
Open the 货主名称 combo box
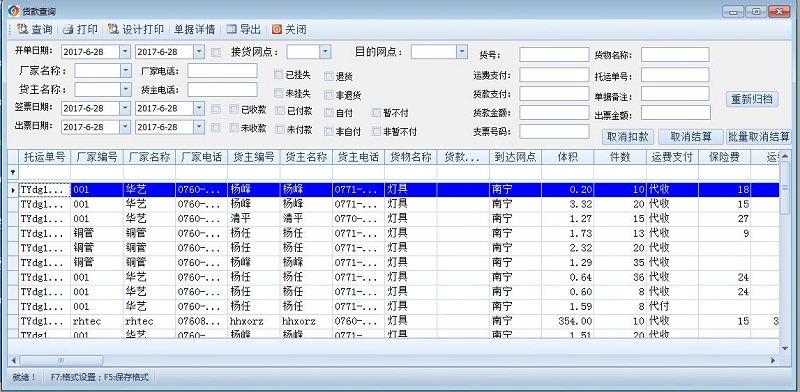tap(126, 90)
